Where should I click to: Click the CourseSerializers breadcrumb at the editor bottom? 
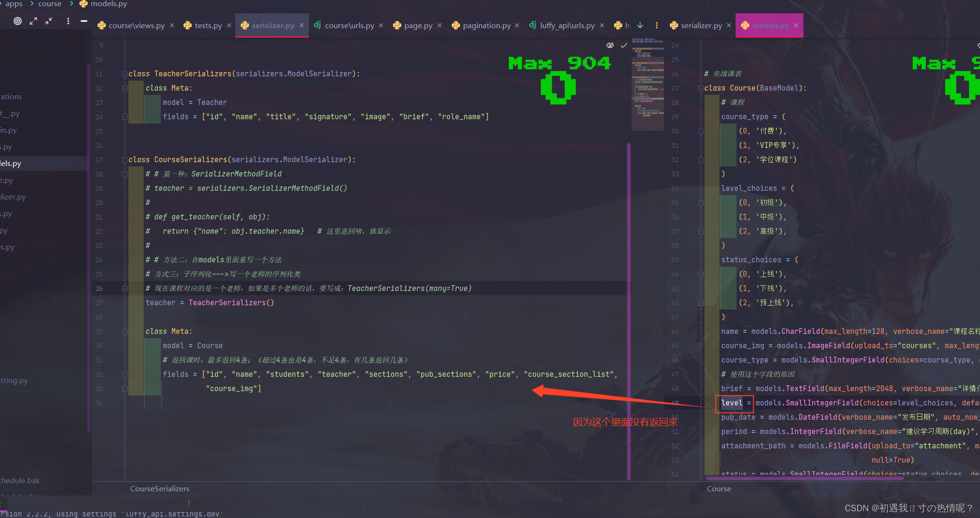(160, 488)
